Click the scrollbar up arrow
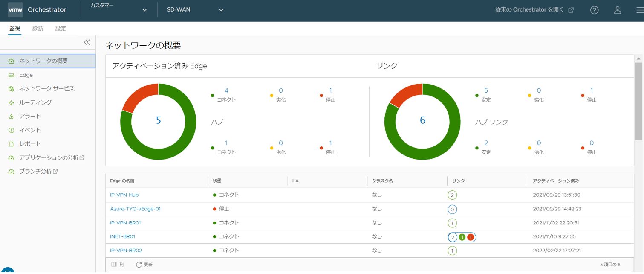 [638, 58]
